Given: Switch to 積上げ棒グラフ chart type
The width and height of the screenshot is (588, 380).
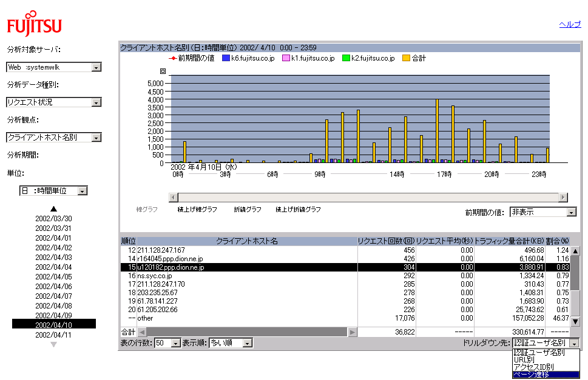Looking at the screenshot, I should coord(197,210).
